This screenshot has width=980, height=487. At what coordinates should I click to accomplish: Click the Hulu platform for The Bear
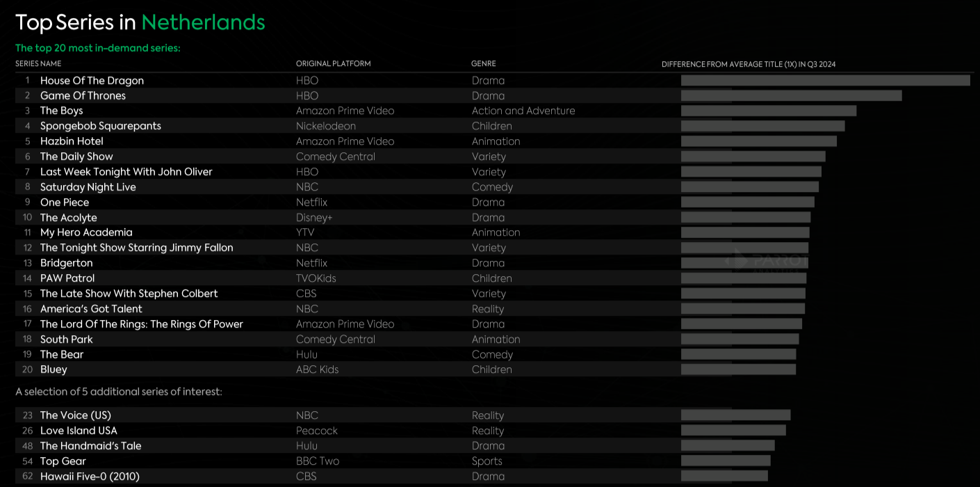click(307, 355)
